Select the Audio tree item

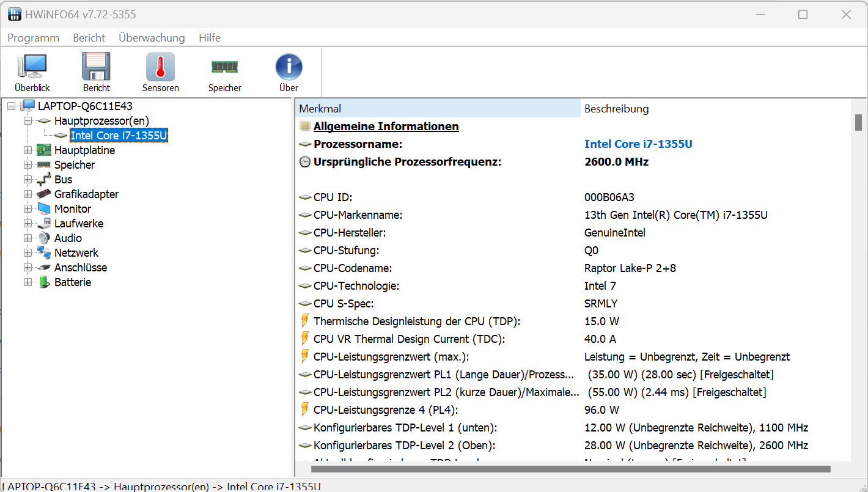(68, 238)
